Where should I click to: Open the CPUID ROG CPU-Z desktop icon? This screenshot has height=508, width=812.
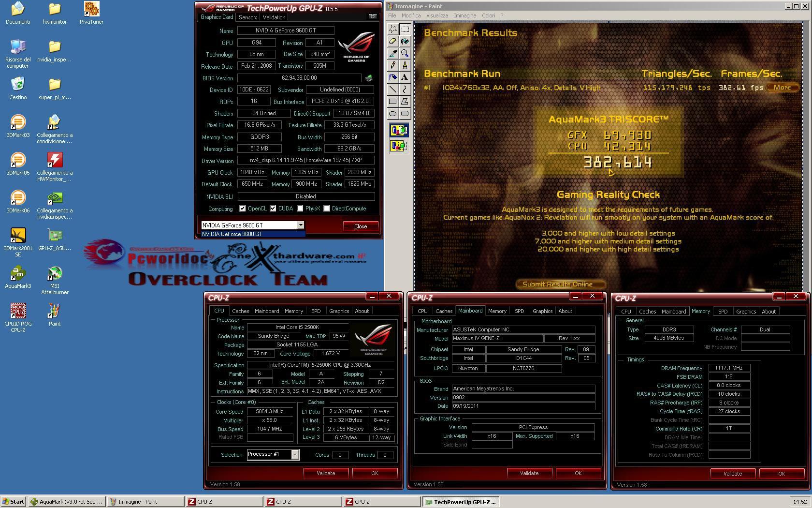(18, 318)
